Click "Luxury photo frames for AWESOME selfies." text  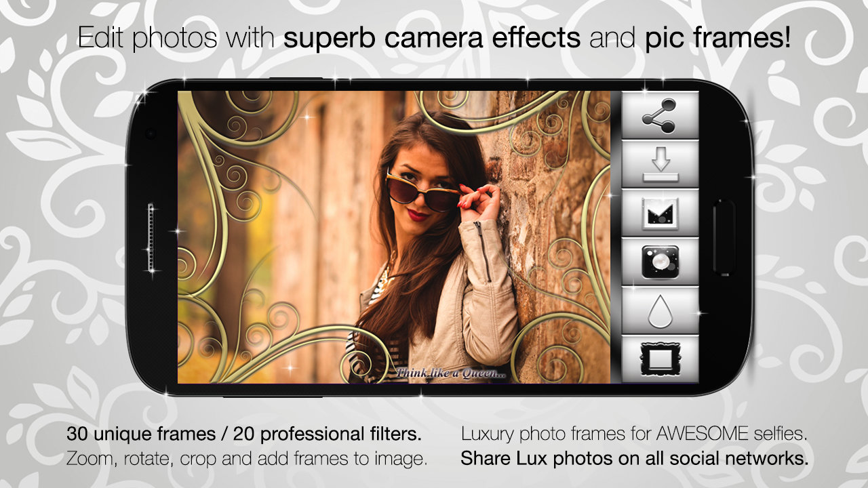(634, 434)
